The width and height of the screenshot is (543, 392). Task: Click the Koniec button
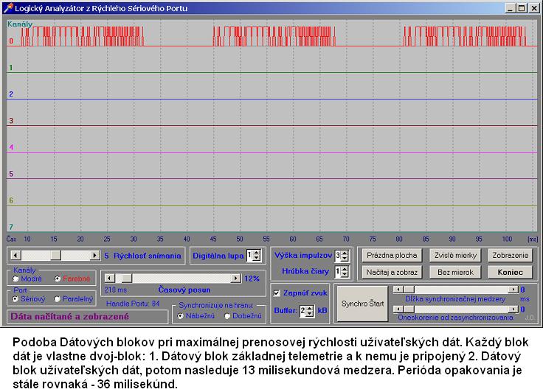click(x=509, y=272)
